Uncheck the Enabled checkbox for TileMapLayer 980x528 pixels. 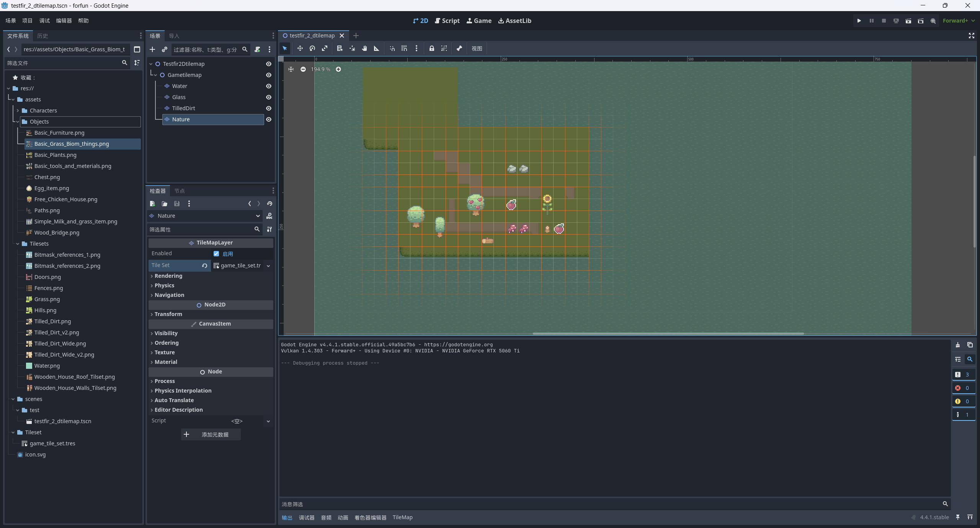point(216,254)
